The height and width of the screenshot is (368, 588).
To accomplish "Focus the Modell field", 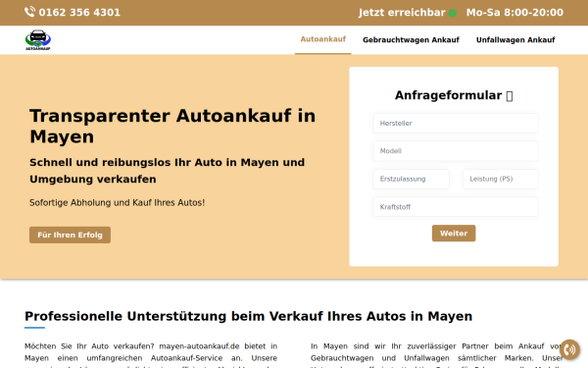I will tap(456, 151).
